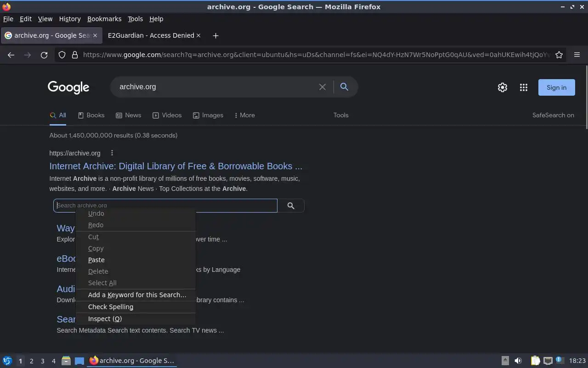
Task: Open the History menu
Action: pos(70,19)
